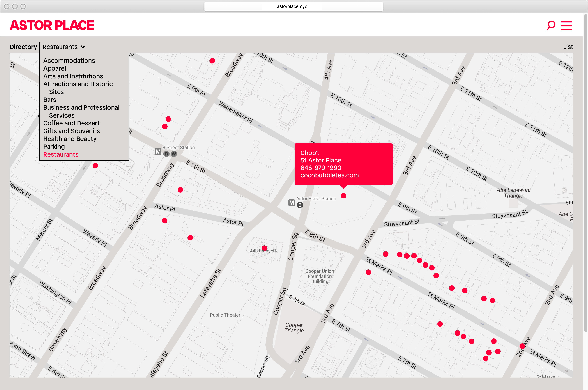Click Cooper Triangle map label
Viewport: 588px width, 390px height.
coord(294,328)
